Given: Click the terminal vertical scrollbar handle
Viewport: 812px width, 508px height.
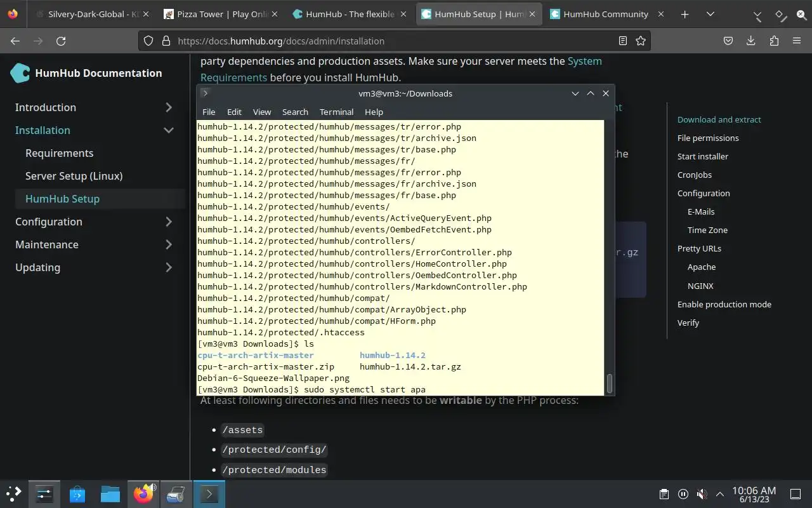Looking at the screenshot, I should pos(610,384).
